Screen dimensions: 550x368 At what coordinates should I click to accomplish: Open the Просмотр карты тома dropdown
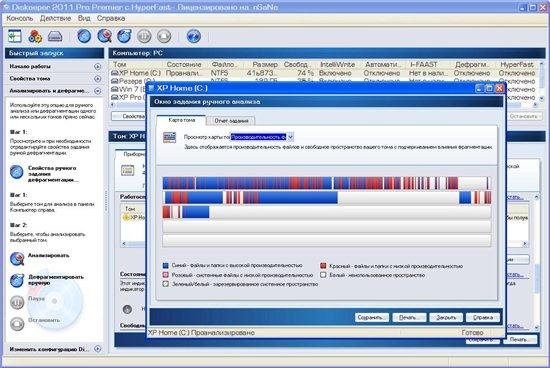click(x=290, y=137)
